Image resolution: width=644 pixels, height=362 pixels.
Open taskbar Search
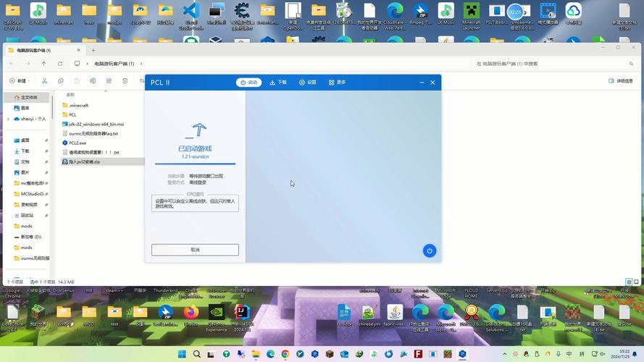(x=197, y=354)
